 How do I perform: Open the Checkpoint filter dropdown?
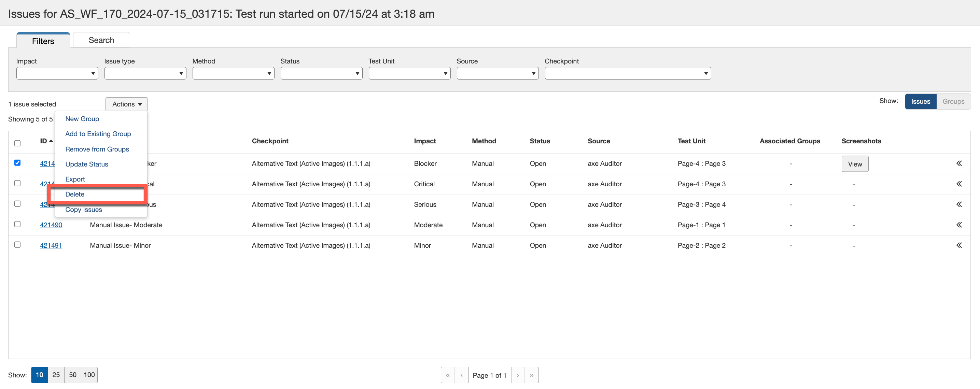(627, 73)
